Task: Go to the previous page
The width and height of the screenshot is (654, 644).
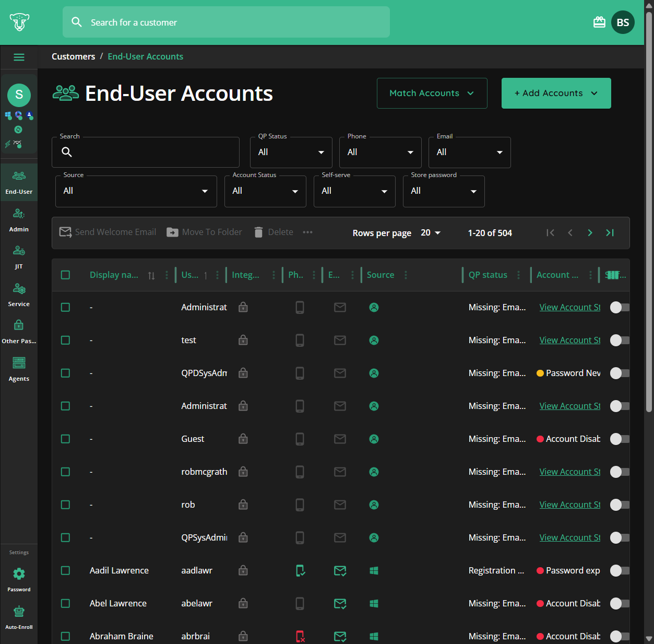Action: (x=570, y=233)
